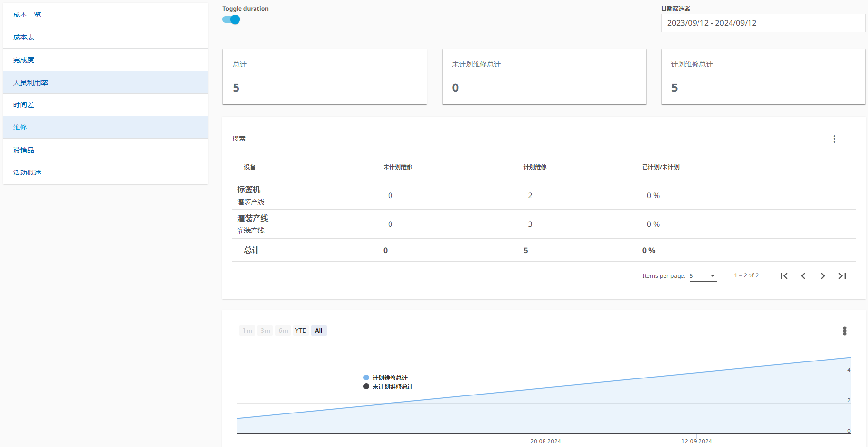Go to first page of table
Viewport: 868px width, 447px height.
coord(783,276)
